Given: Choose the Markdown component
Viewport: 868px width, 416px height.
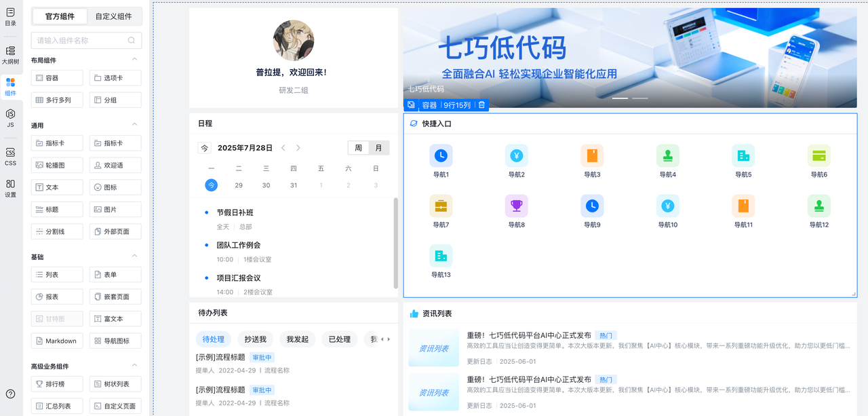Looking at the screenshot, I should [57, 341].
